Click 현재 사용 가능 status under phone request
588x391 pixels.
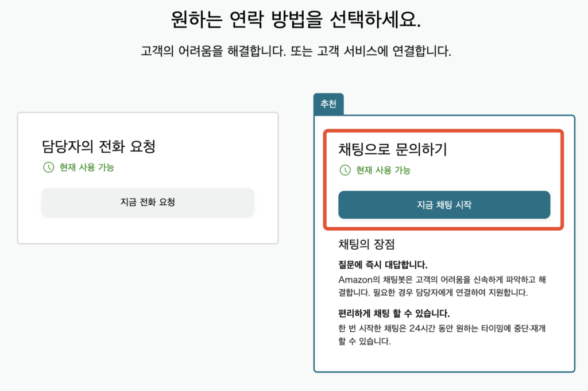pyautogui.click(x=87, y=168)
